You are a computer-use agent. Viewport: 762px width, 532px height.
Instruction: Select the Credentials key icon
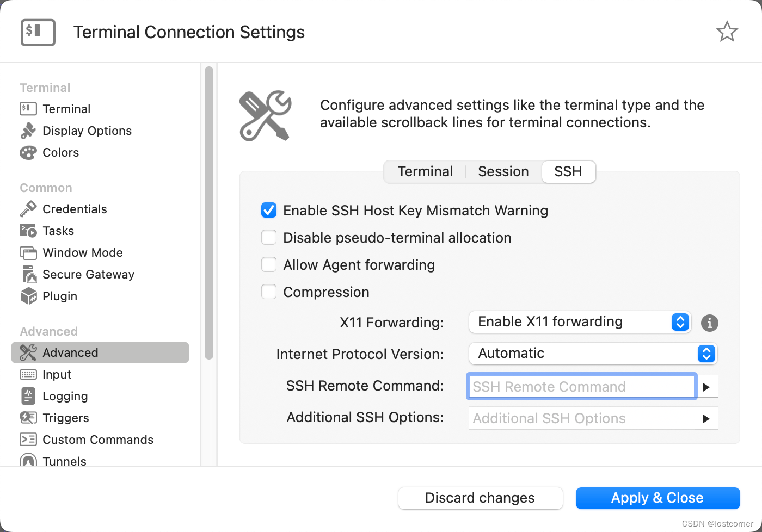coord(28,209)
